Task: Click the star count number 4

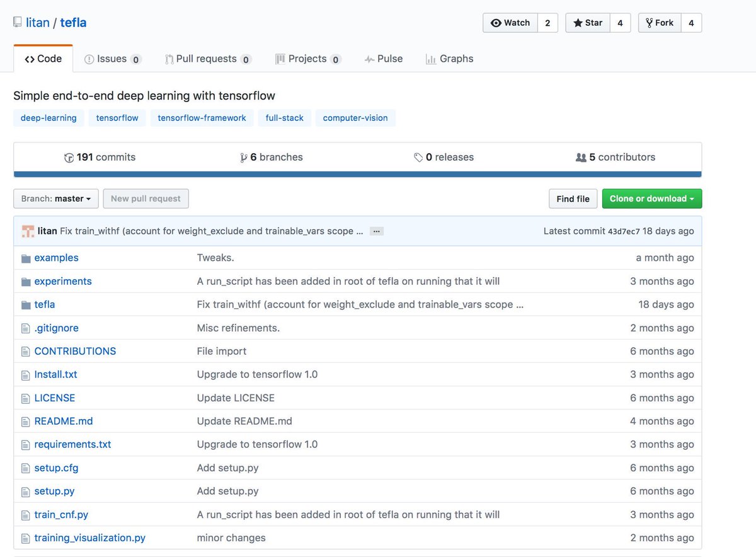Action: click(x=620, y=23)
